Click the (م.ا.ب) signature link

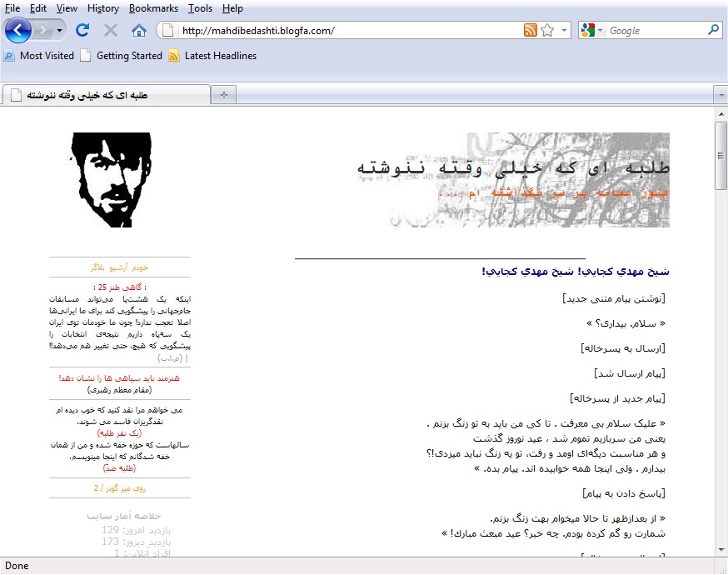(x=170, y=358)
